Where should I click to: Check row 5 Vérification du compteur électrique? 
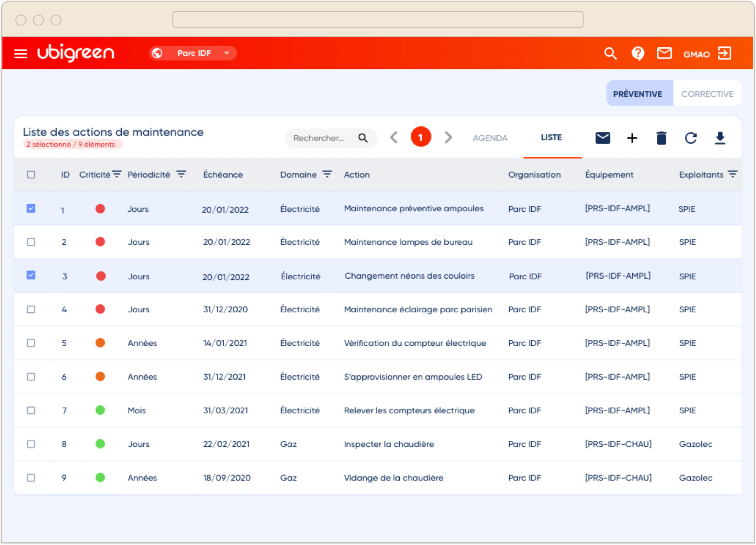pos(31,343)
